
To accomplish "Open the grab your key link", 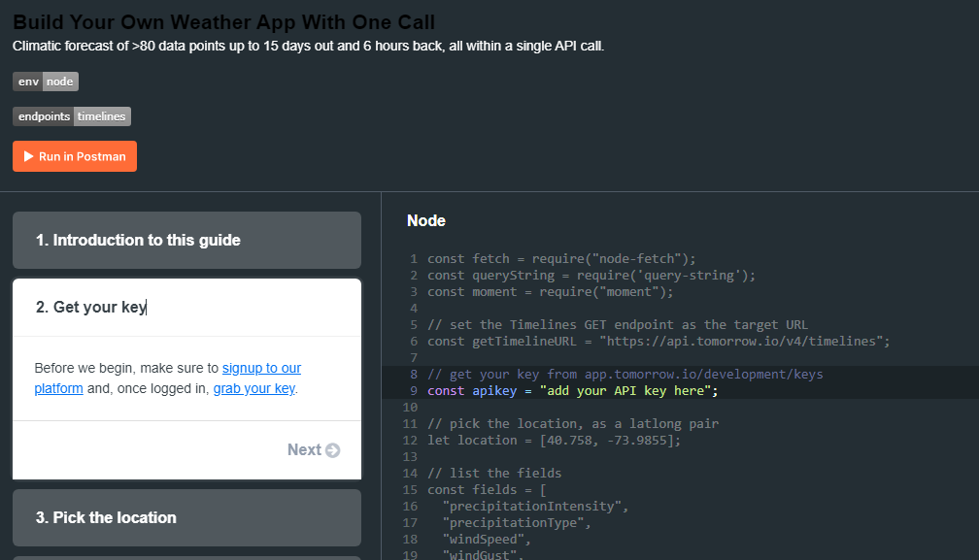I will coord(254,388).
